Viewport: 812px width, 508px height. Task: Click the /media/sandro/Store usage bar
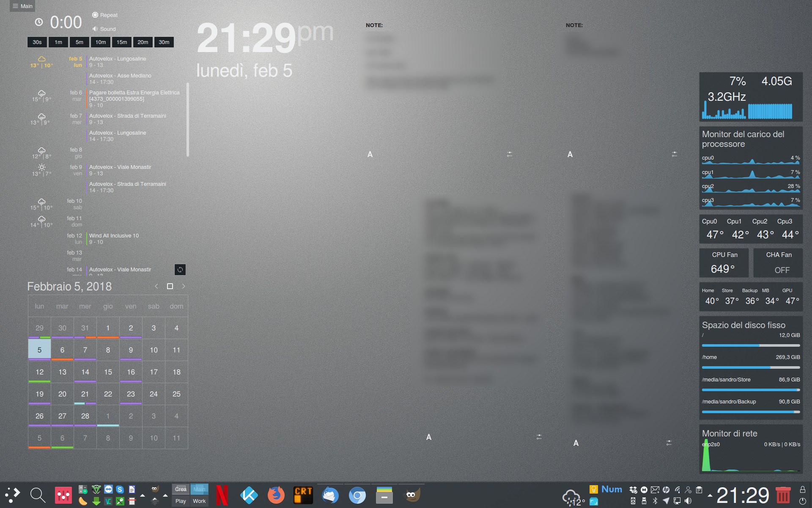[751, 390]
